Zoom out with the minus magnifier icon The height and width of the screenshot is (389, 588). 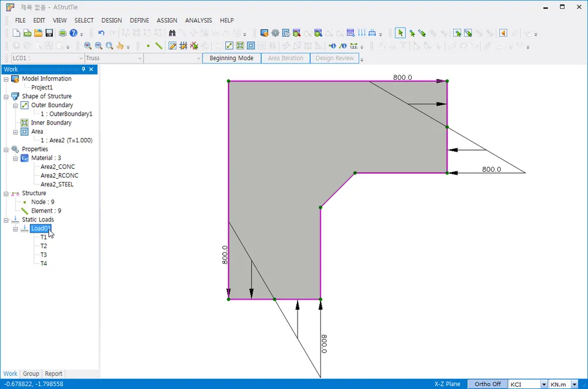pos(99,46)
